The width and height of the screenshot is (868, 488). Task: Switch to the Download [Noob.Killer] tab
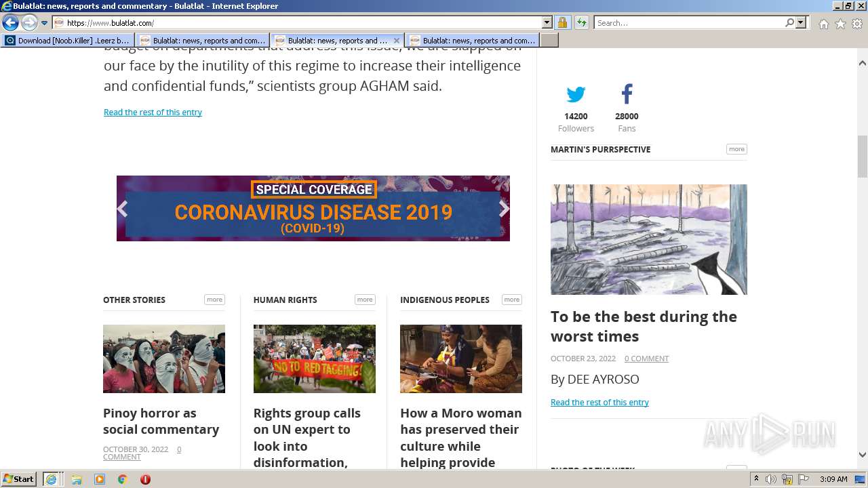pos(68,41)
